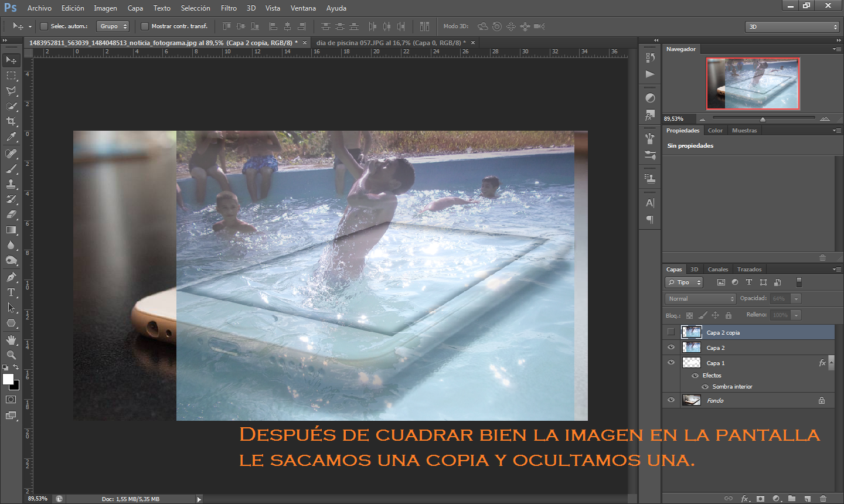Create a new layer group
Image resolution: width=844 pixels, height=504 pixels.
[792, 499]
